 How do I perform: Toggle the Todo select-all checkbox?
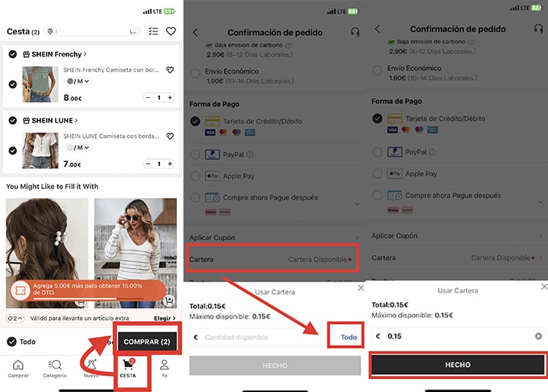click(12, 342)
